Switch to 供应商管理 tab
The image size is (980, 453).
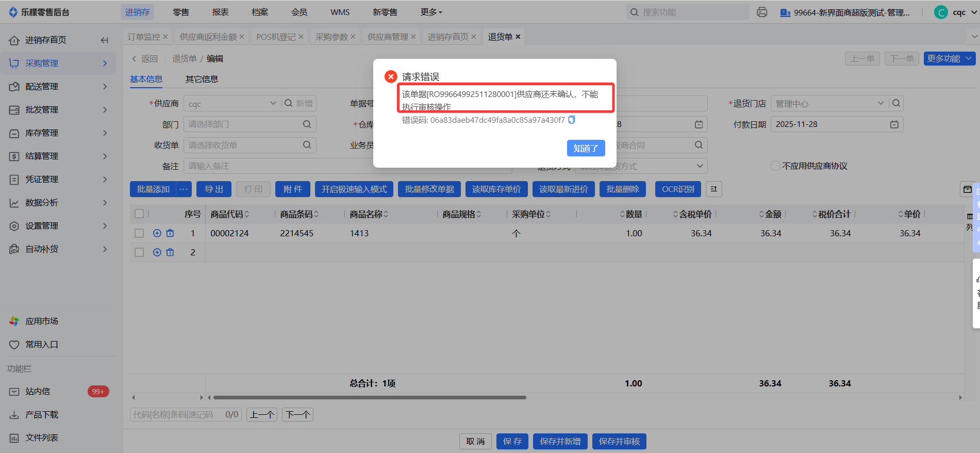pos(388,37)
